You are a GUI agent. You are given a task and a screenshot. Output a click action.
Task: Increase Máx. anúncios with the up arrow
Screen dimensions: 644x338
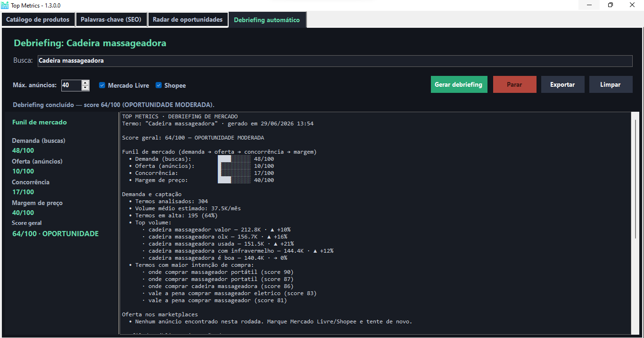coord(85,83)
